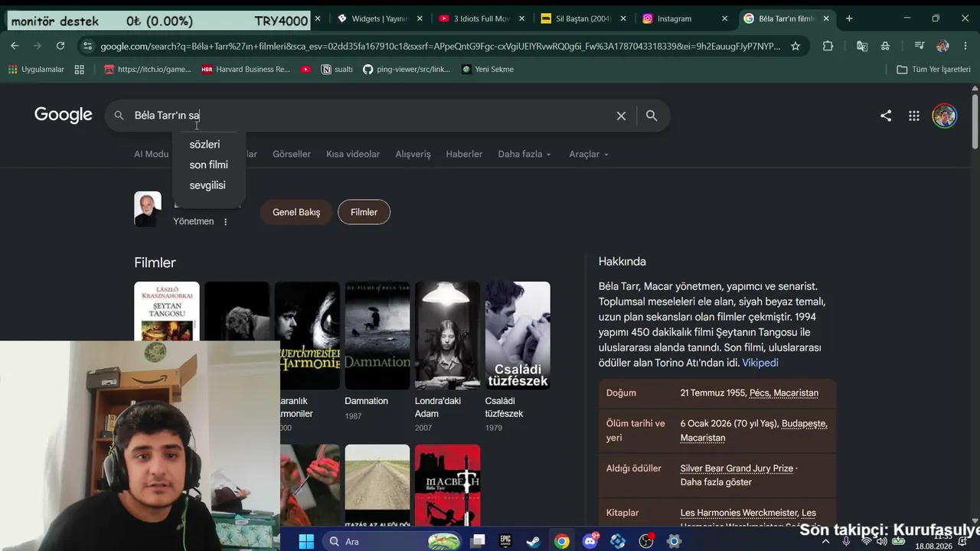Open the Londra'daki Adam film poster
This screenshot has width=980, height=551.
447,335
